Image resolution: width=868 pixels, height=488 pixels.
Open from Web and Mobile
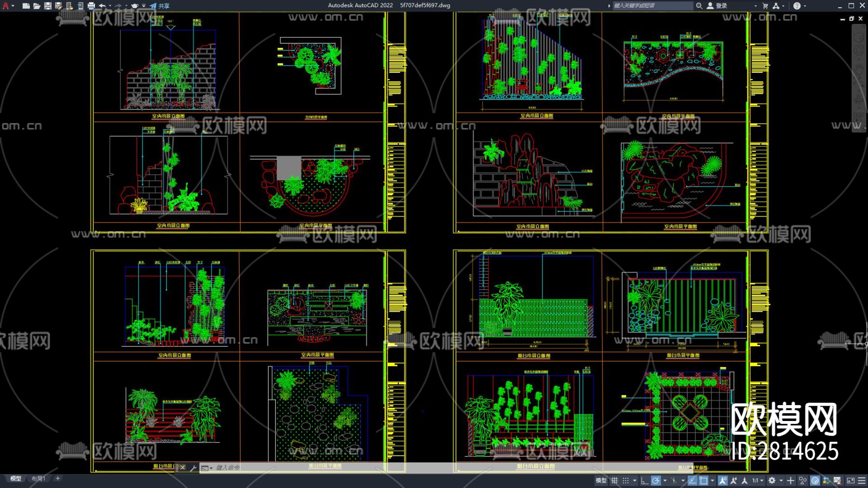(69, 6)
